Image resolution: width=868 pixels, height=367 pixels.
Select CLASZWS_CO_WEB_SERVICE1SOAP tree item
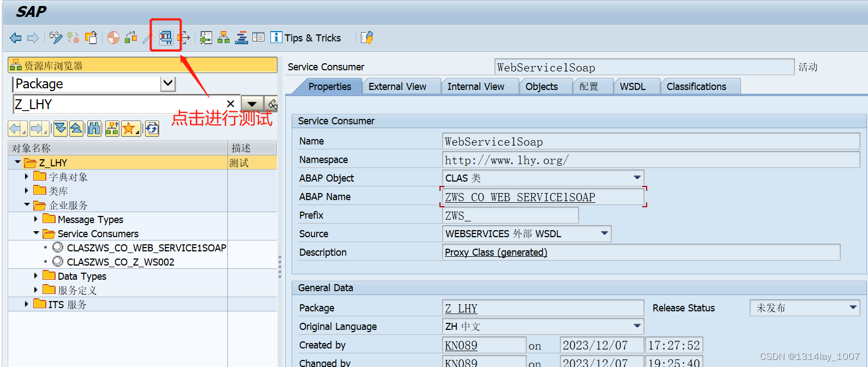(146, 248)
